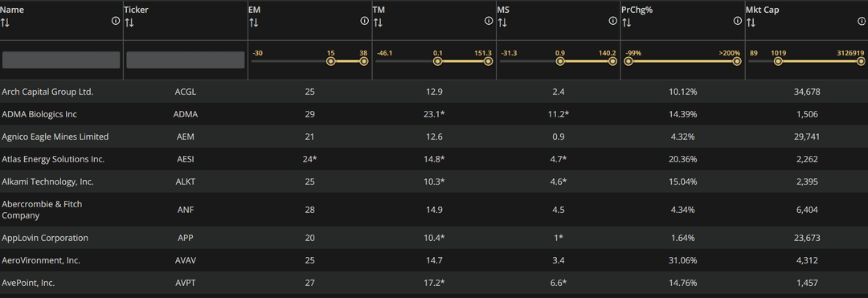
Task: Select the ADMA Biologics Inc row
Action: [x=434, y=114]
